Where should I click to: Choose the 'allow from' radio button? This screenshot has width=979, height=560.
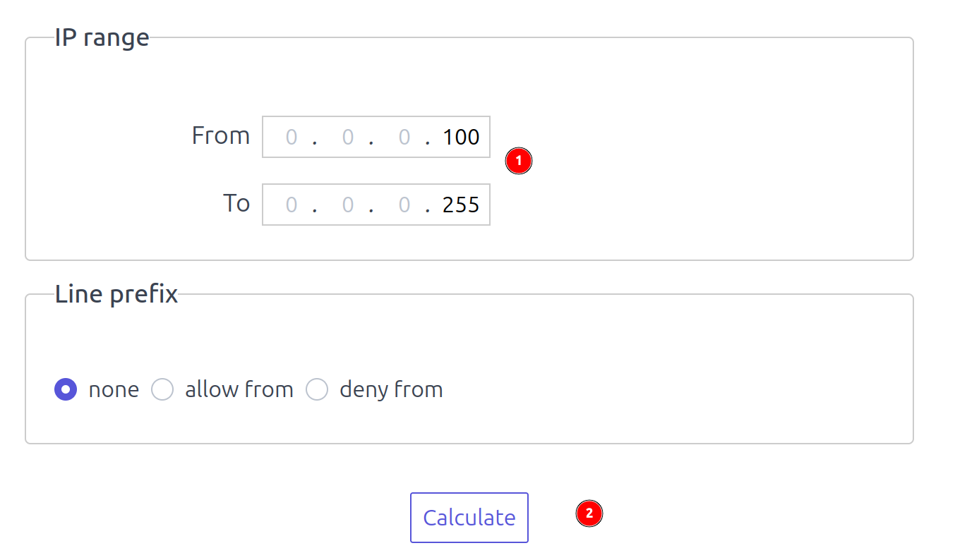162,389
